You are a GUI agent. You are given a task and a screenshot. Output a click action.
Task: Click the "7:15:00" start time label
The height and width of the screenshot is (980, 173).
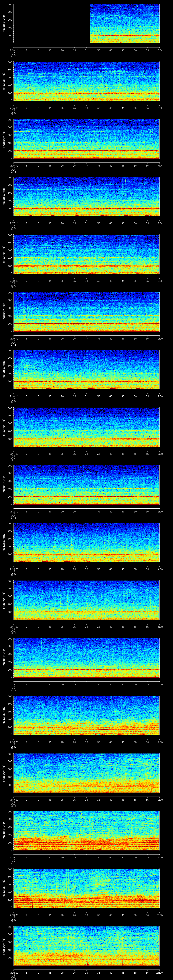14,684
